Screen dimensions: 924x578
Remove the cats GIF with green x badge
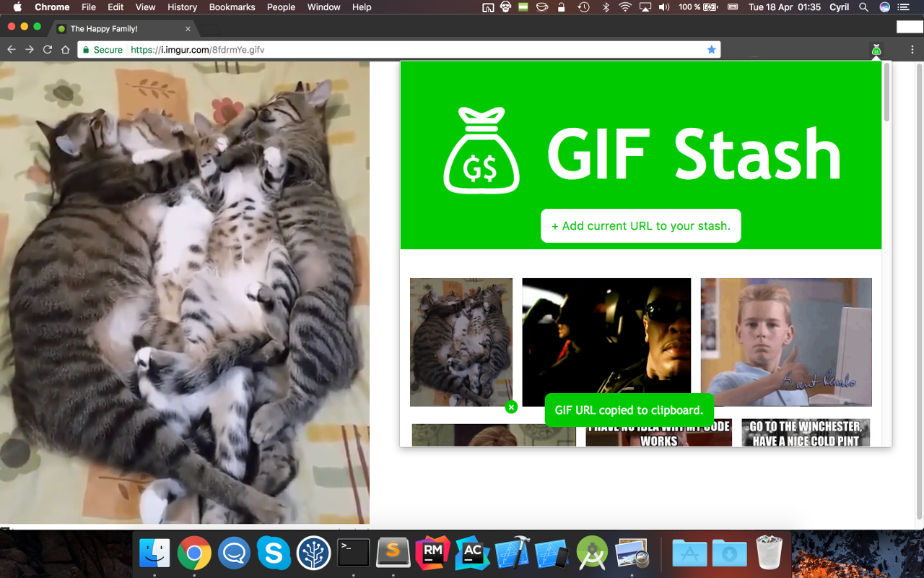511,407
